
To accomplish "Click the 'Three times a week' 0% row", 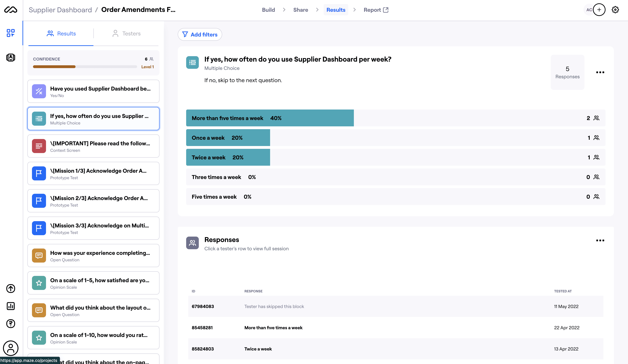I will click(x=396, y=177).
